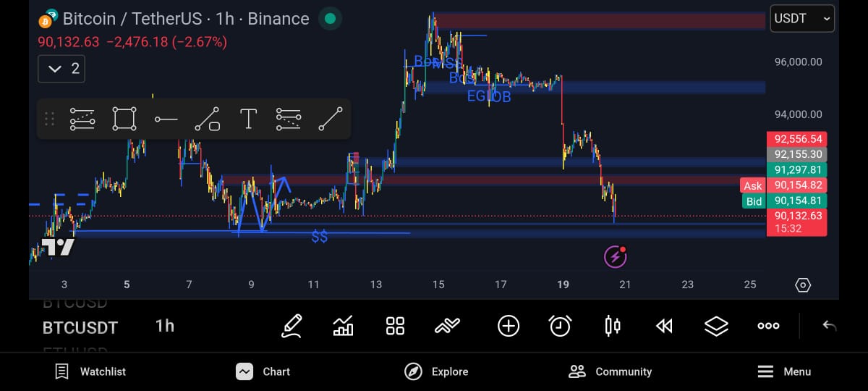This screenshot has width=868, height=391.
Task: Select the Fibonacci retracement tool
Action: (82, 119)
